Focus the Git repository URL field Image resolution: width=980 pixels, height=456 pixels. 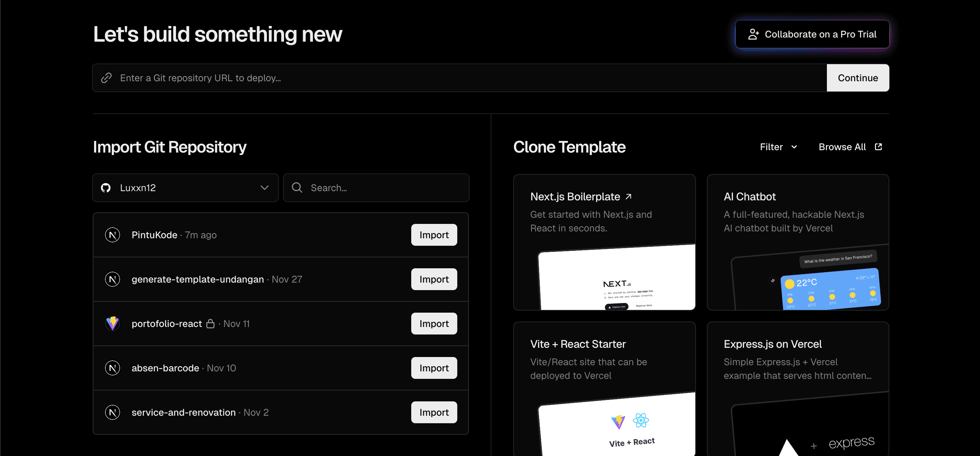(460, 78)
